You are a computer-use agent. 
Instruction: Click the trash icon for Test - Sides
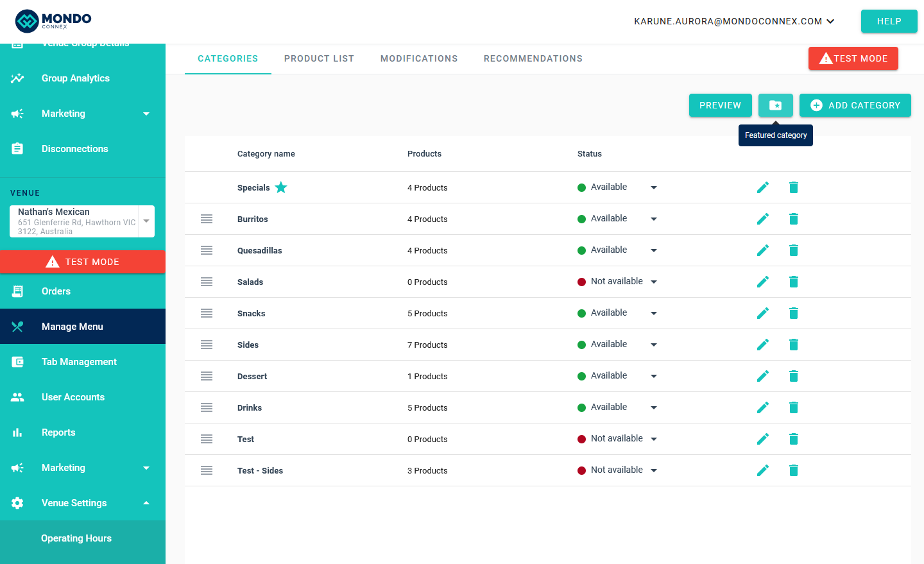click(x=793, y=470)
